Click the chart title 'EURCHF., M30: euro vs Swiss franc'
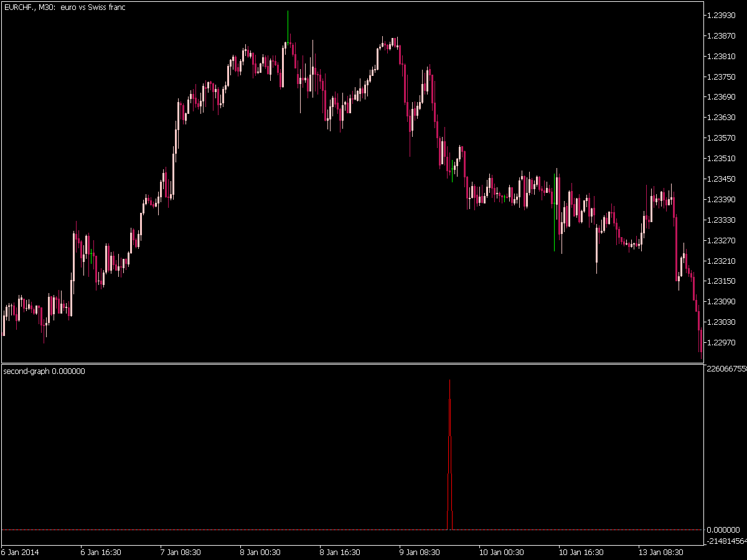 pyautogui.click(x=65, y=7)
